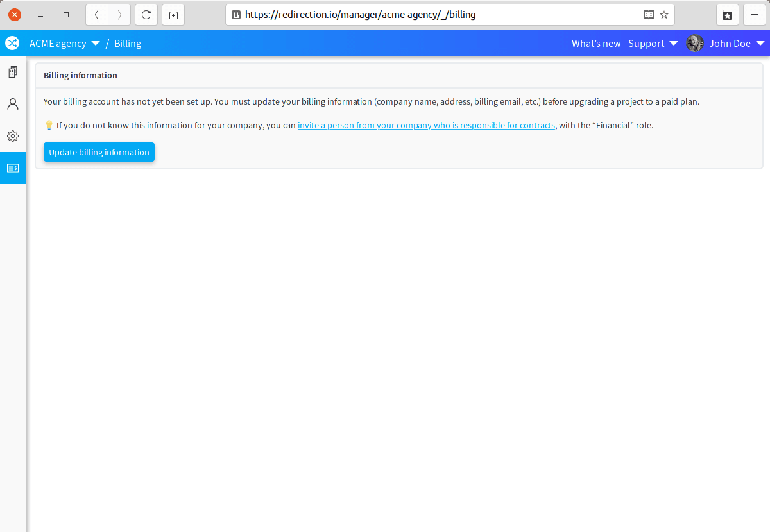Reload the page with the refresh icon
This screenshot has height=532, width=770.
point(146,15)
